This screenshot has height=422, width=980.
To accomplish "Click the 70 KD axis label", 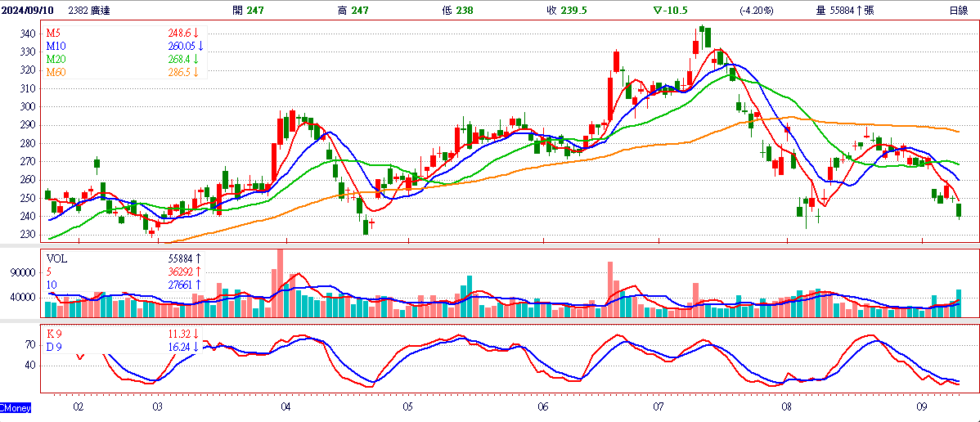I will pyautogui.click(x=29, y=344).
